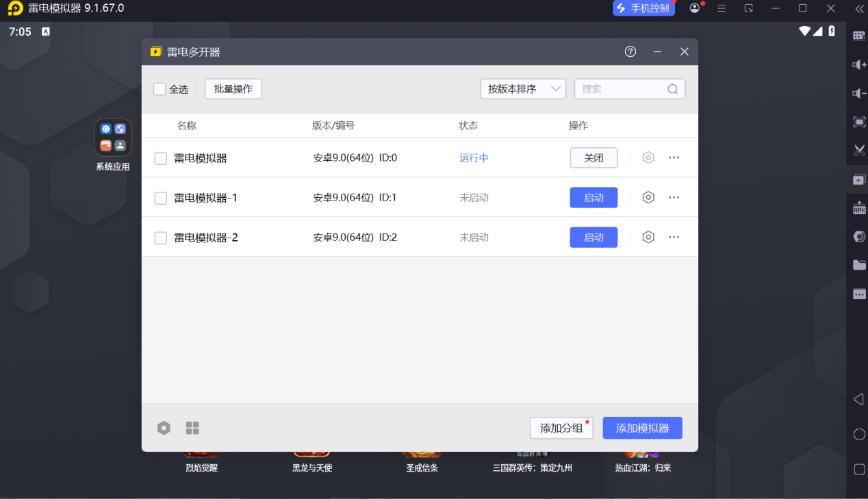Check the checkbox for 雷电模拟器-2
The height and width of the screenshot is (499, 868).
(x=160, y=237)
